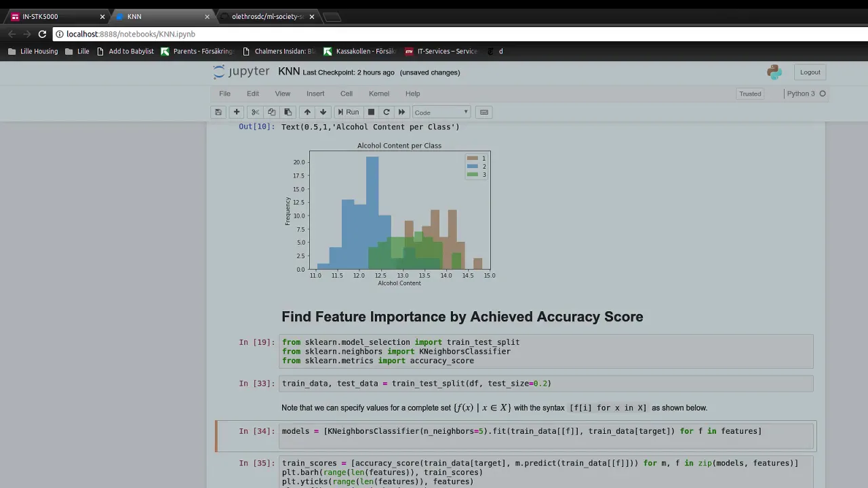Restart the kernel with the circular arrow icon
This screenshot has height=488, width=868.
click(387, 112)
